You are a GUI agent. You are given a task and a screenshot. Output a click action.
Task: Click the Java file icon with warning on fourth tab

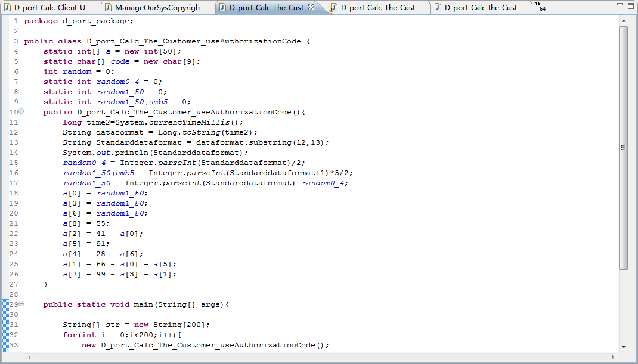(334, 7)
